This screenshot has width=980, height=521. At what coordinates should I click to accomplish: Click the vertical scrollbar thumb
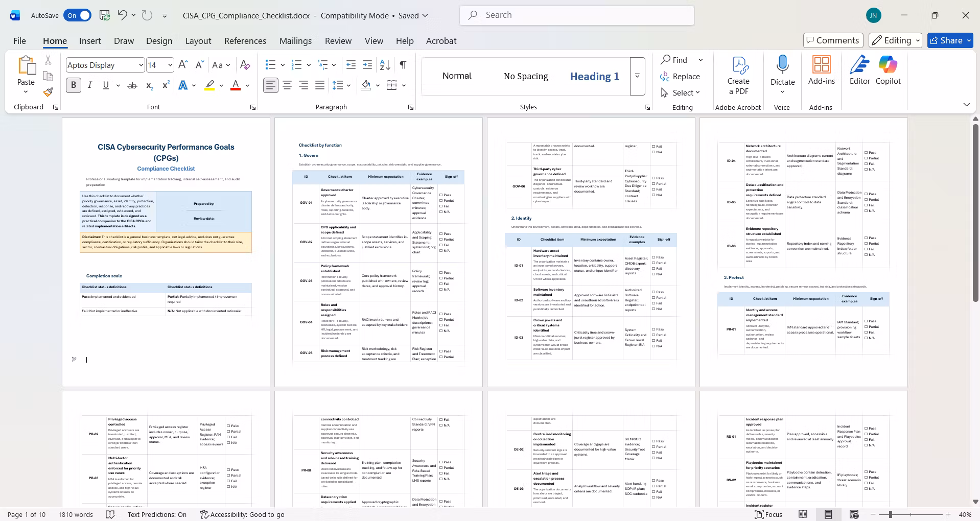coord(975,212)
